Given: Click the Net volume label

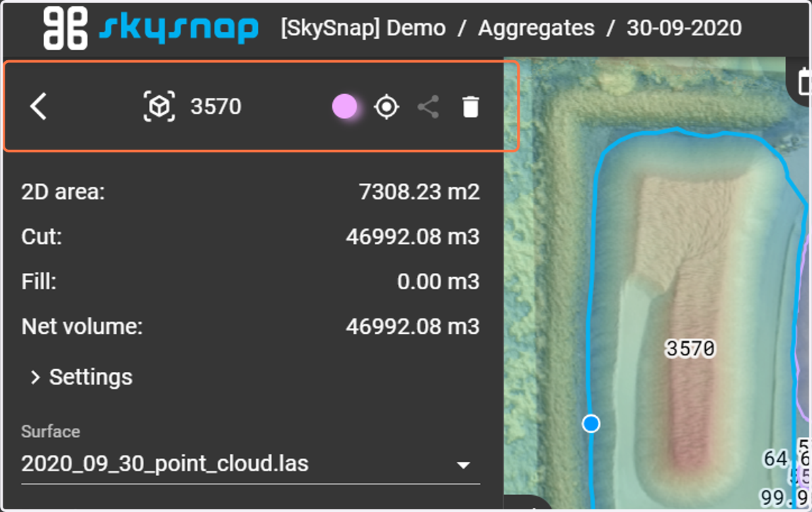Looking at the screenshot, I should tap(83, 326).
